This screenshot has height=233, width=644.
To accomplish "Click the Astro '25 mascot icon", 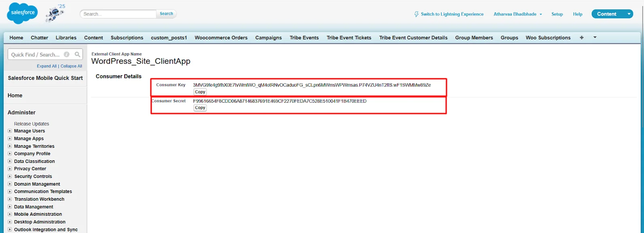I will click(x=56, y=13).
